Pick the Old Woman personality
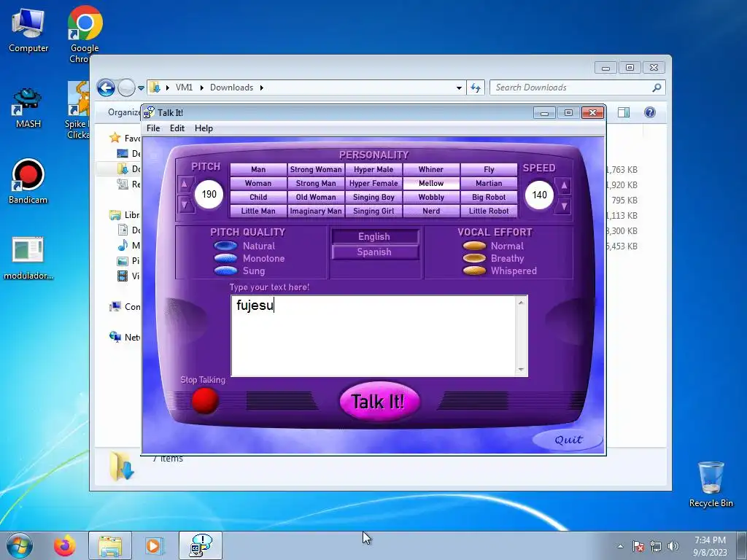 point(316,197)
